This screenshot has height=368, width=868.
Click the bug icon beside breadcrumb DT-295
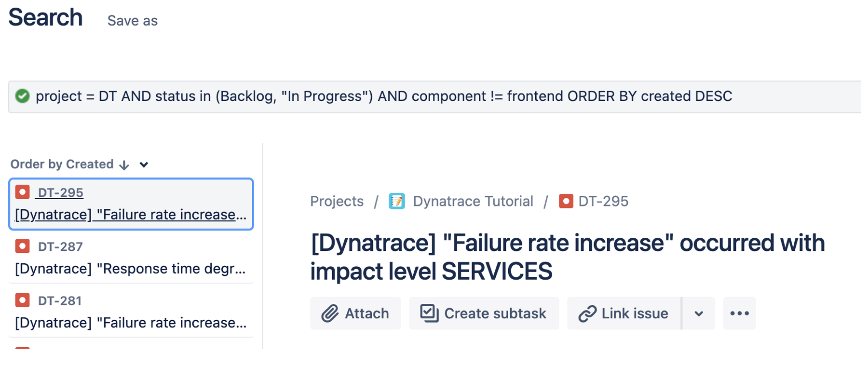pos(566,201)
